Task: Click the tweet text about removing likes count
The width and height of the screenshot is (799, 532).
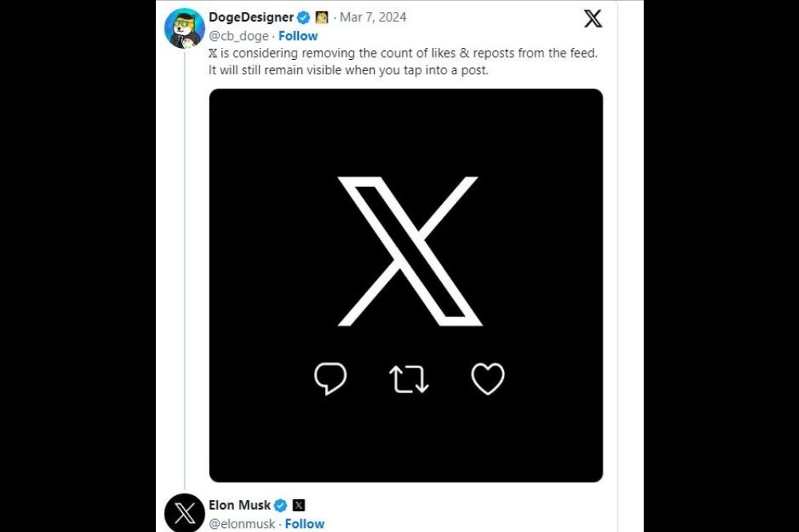Action: click(x=403, y=62)
